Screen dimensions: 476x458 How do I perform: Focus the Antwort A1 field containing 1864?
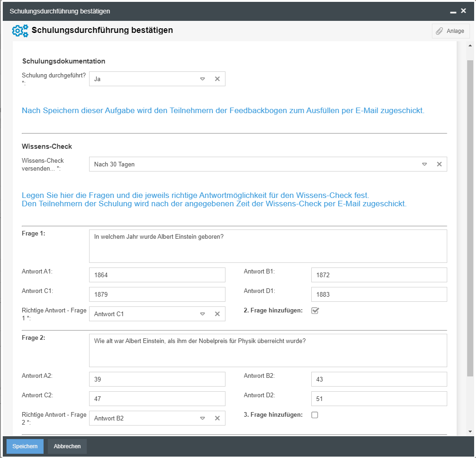click(157, 275)
